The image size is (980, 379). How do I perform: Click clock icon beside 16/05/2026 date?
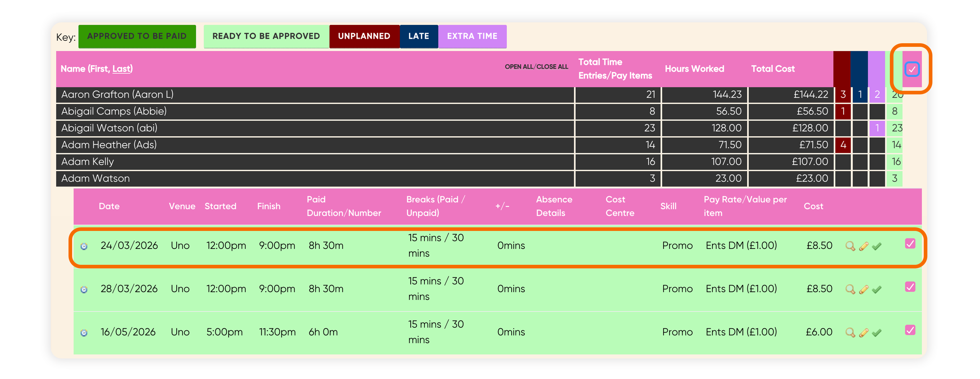(x=84, y=333)
